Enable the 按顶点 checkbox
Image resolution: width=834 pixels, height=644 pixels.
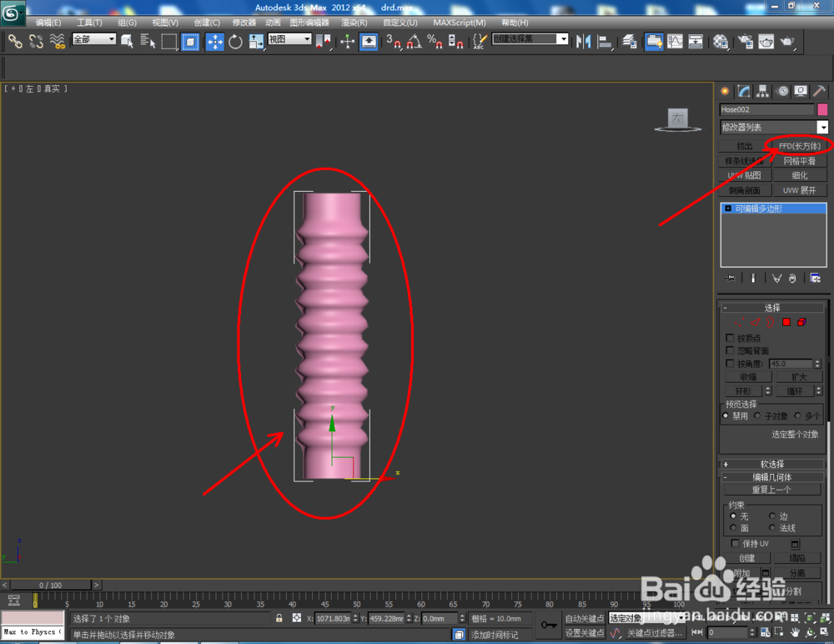point(730,338)
